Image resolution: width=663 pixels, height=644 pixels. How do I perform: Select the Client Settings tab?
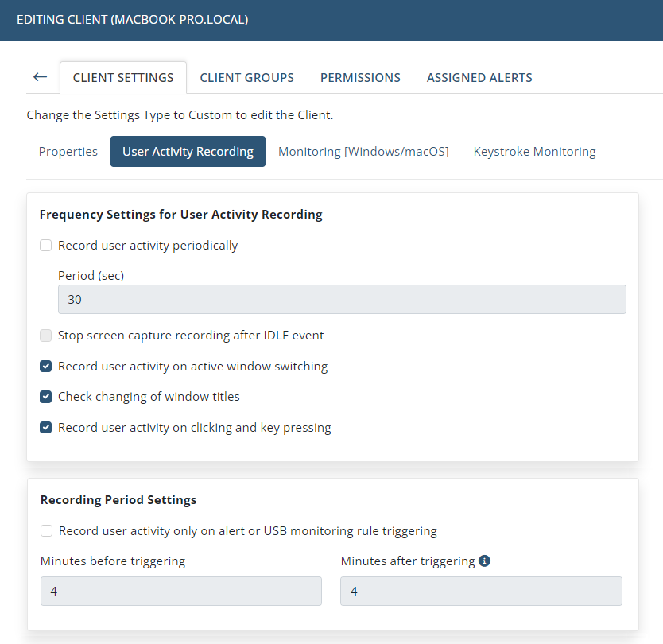pyautogui.click(x=123, y=77)
